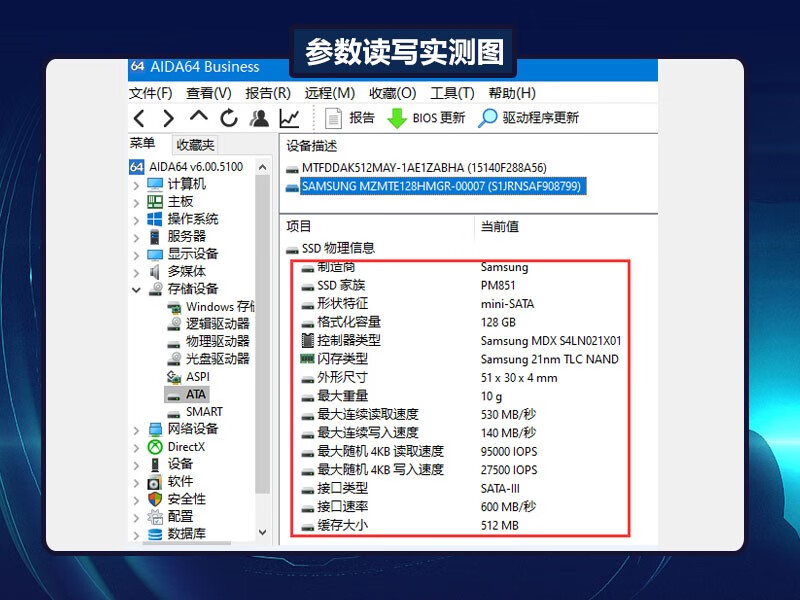This screenshot has width=800, height=600.
Task: Click the SSD 物理信息 group header
Action: click(x=331, y=248)
